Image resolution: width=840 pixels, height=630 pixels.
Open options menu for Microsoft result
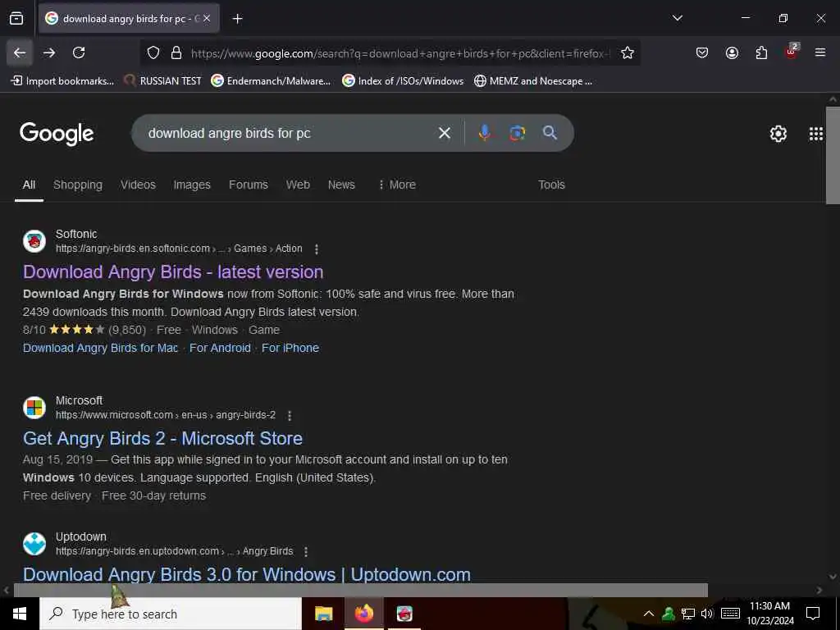point(290,416)
